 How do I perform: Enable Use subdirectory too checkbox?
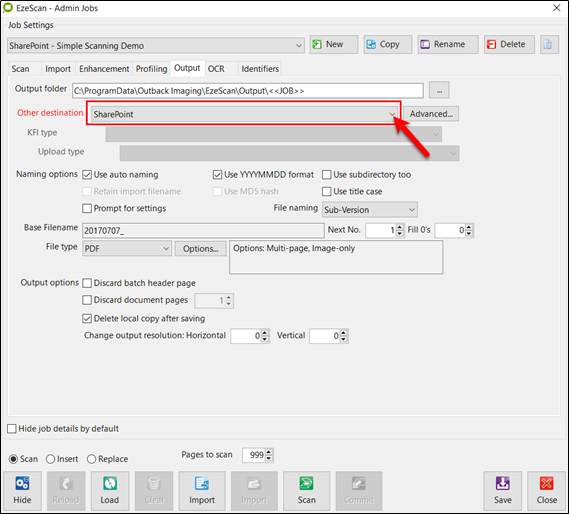(x=327, y=175)
